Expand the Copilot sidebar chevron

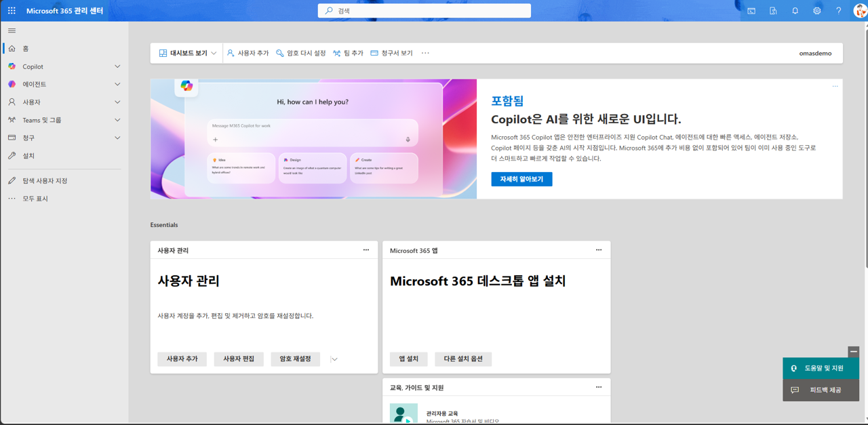pyautogui.click(x=117, y=66)
